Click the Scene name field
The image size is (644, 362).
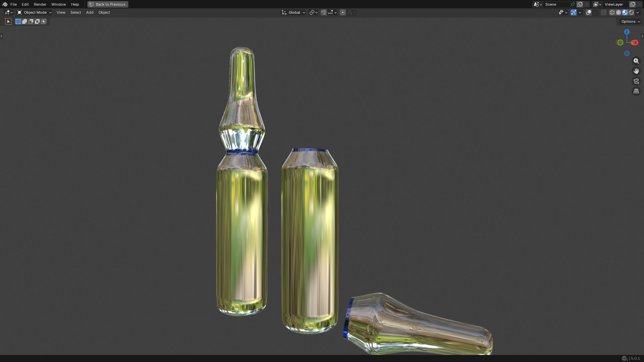pos(556,4)
